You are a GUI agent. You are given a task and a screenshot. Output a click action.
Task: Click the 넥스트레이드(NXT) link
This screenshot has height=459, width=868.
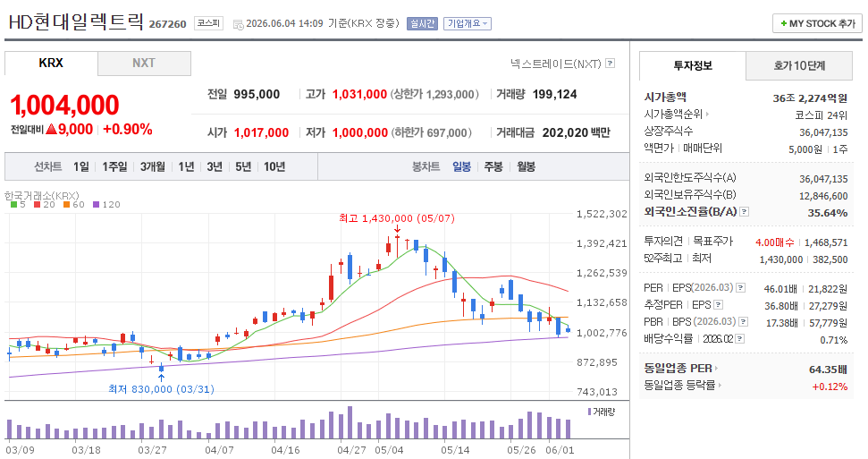coord(556,64)
